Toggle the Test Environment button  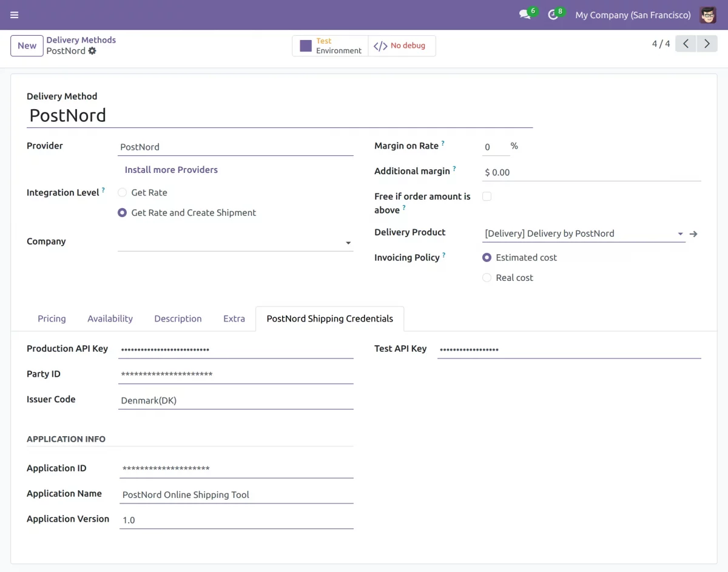330,45
